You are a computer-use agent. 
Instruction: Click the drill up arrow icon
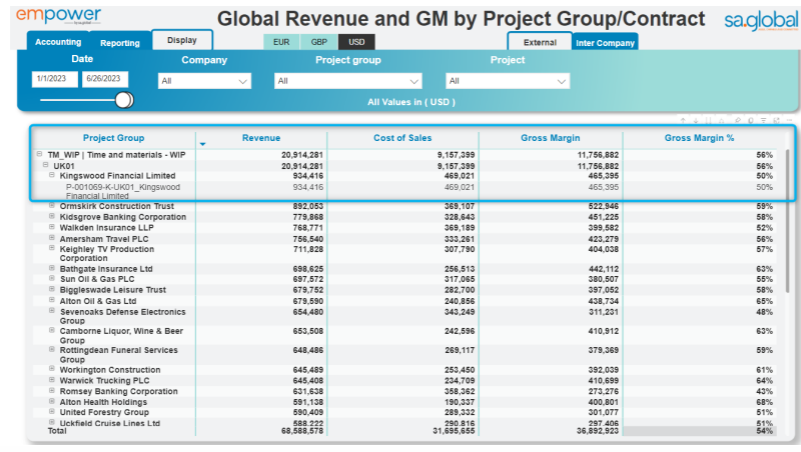[683, 121]
